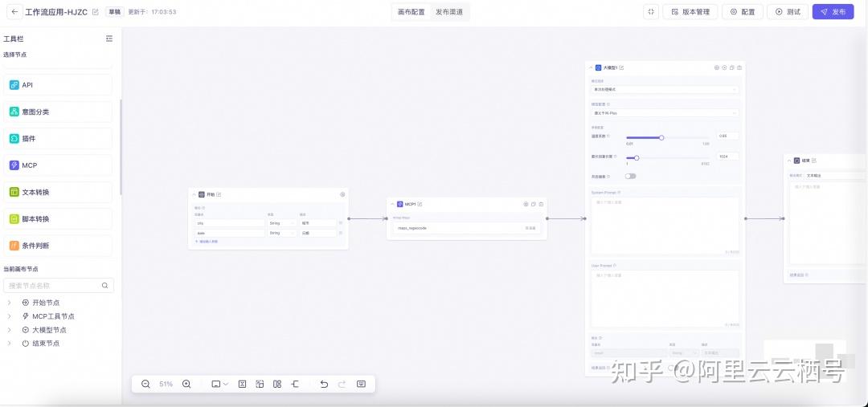Click the 发布 publish button
Viewport: 868px width, 407px height.
click(833, 11)
